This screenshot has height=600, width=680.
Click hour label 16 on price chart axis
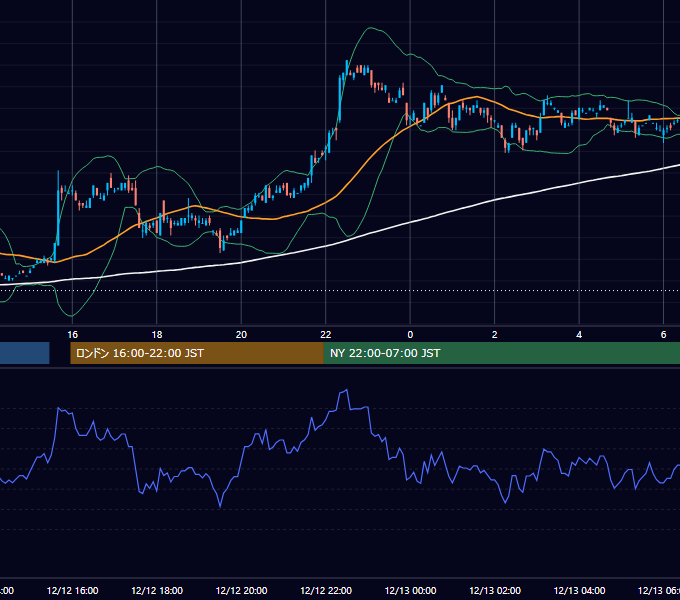(x=72, y=334)
